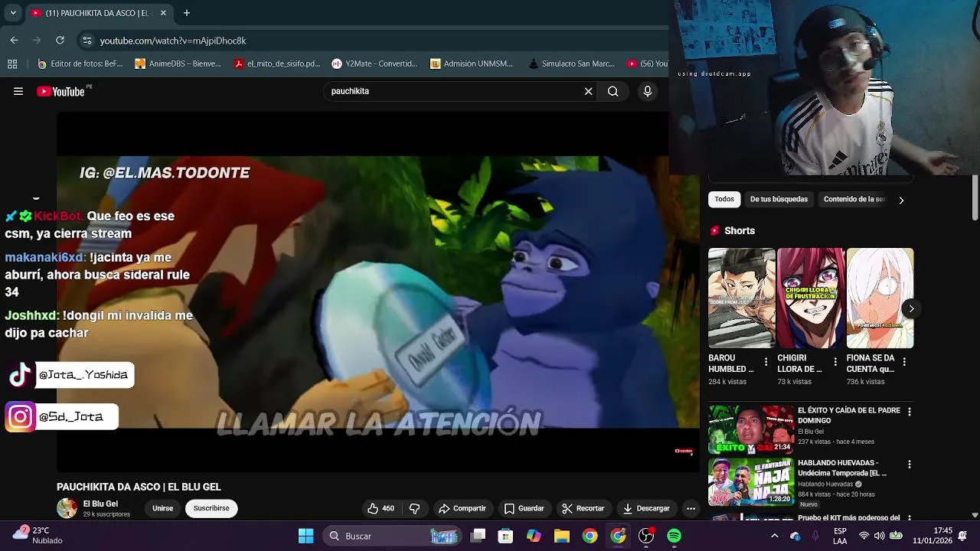This screenshot has width=980, height=551.
Task: Expand the tab search dropdown
Action: tap(13, 13)
